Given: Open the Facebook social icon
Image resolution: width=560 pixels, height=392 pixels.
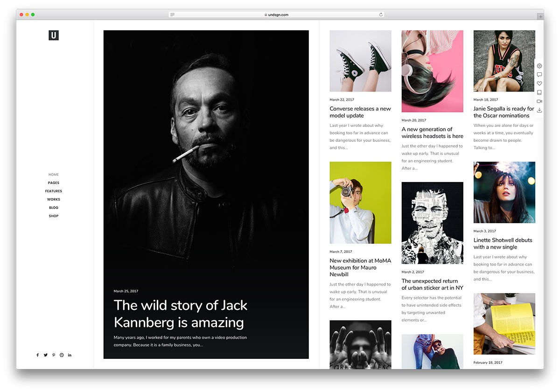Looking at the screenshot, I should pyautogui.click(x=38, y=355).
